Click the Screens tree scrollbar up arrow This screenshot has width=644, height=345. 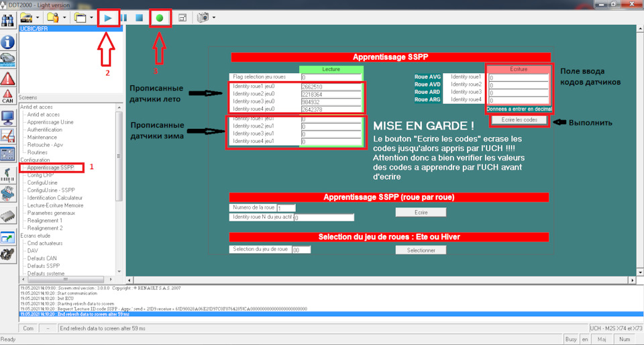pos(119,106)
